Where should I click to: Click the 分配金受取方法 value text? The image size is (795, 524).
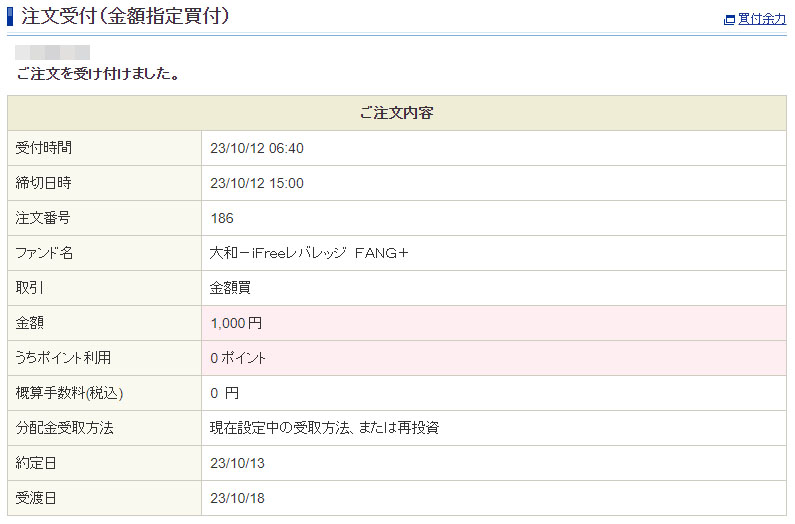[325, 428]
